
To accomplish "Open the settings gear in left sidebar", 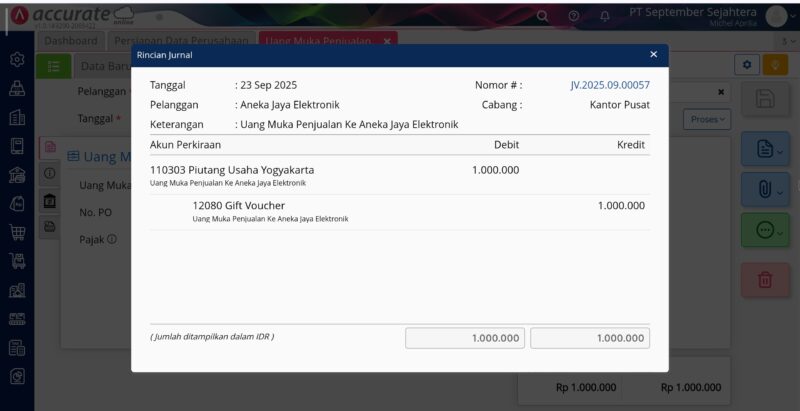I will click(17, 60).
